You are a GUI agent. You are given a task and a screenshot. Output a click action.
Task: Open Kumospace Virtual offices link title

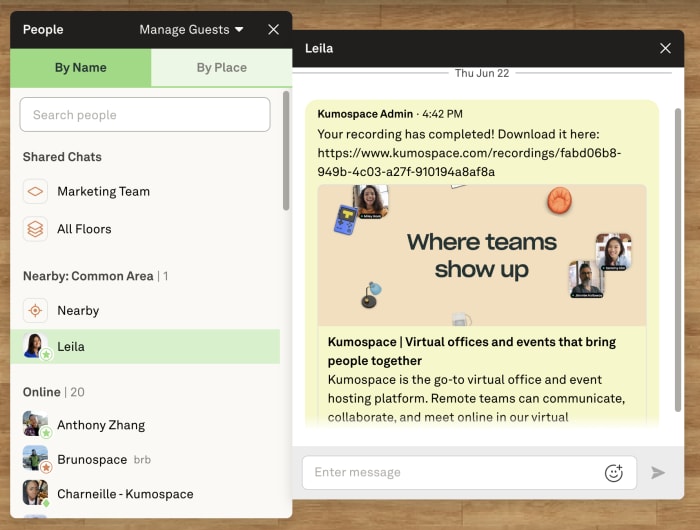tap(471, 351)
